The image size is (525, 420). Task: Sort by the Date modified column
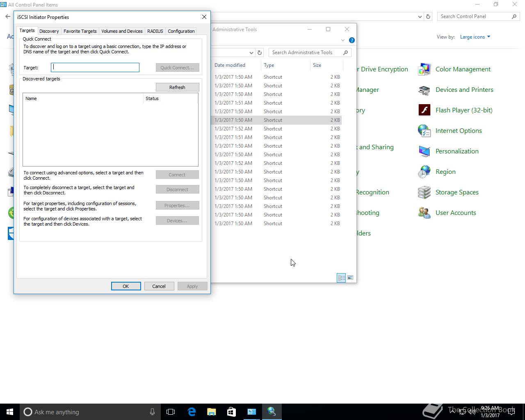[x=236, y=65]
